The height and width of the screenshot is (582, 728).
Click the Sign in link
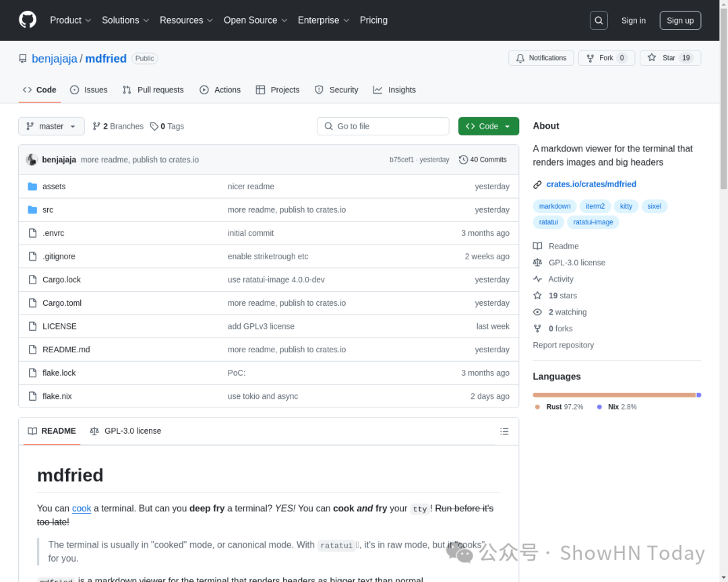[x=633, y=20]
